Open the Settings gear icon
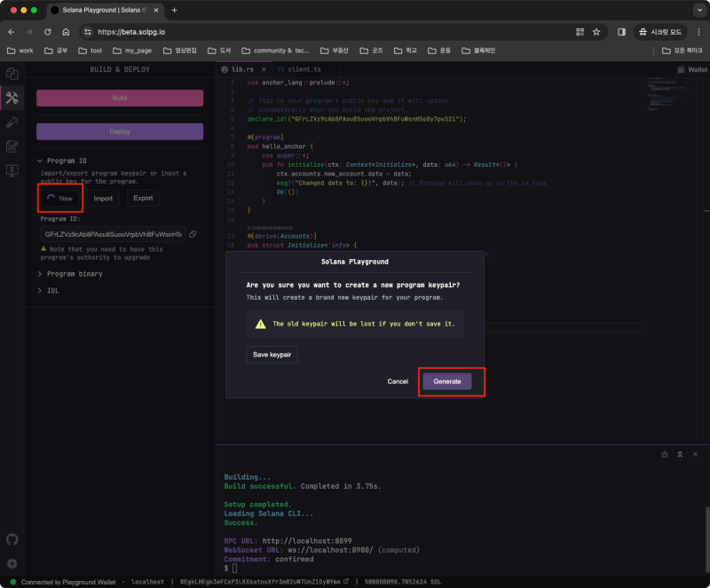Viewport: 710px width, 588px height. click(12, 563)
